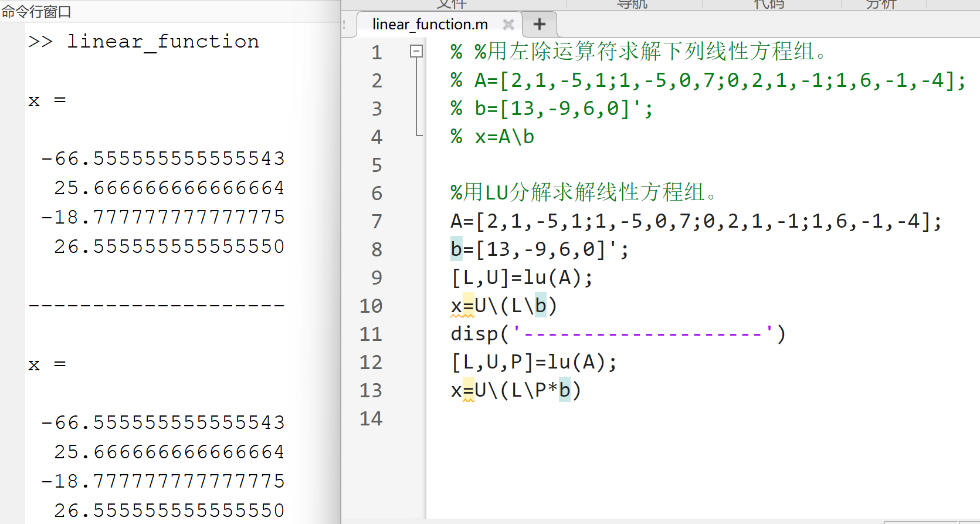This screenshot has height=524, width=980.
Task: Click first output value 26.555555555555550
Action: coord(169,246)
